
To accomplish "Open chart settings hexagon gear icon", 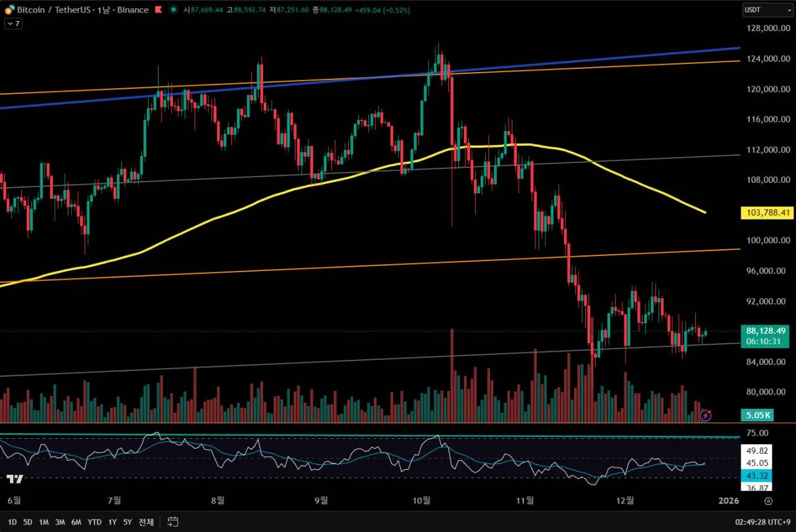I will [768, 501].
